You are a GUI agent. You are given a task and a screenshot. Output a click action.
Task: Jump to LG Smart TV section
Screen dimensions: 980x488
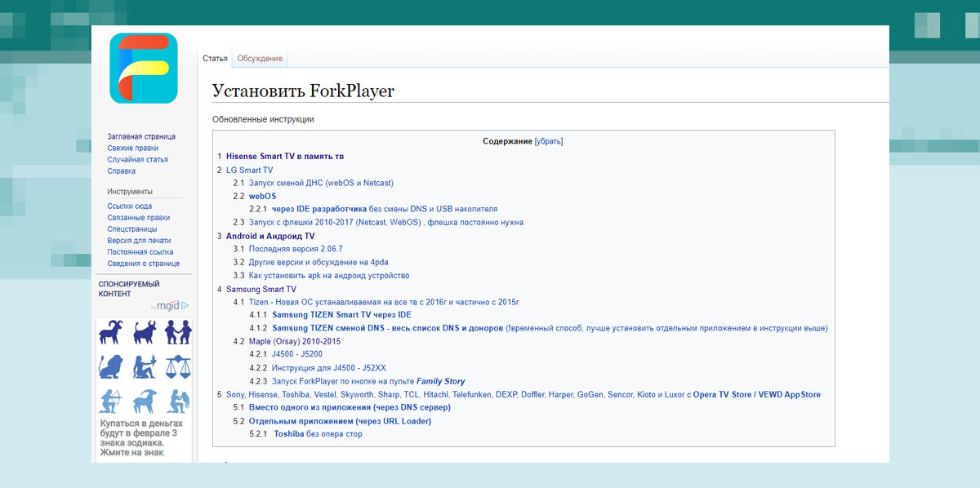click(249, 170)
